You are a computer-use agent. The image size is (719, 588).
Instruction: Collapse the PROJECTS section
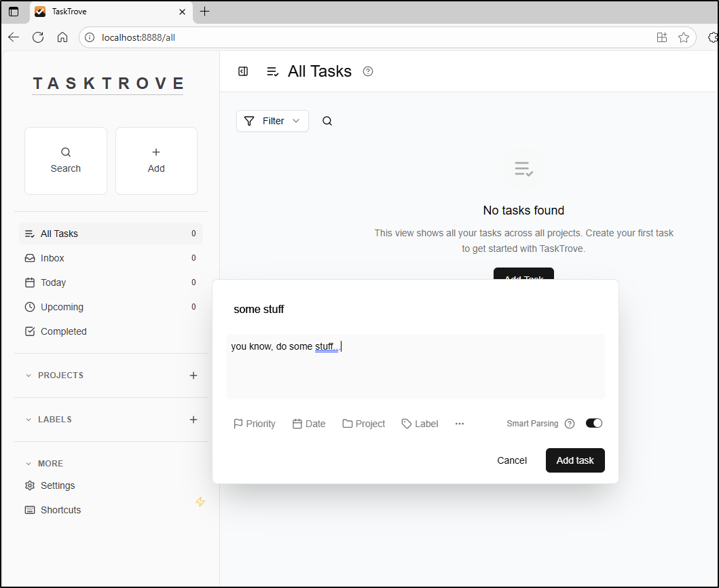[x=29, y=375]
